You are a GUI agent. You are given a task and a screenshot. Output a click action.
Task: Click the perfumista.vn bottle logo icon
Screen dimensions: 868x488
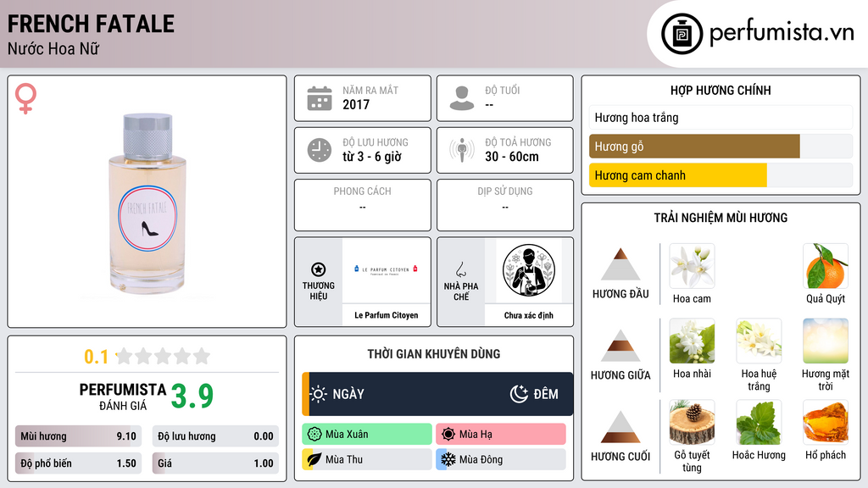(x=682, y=34)
